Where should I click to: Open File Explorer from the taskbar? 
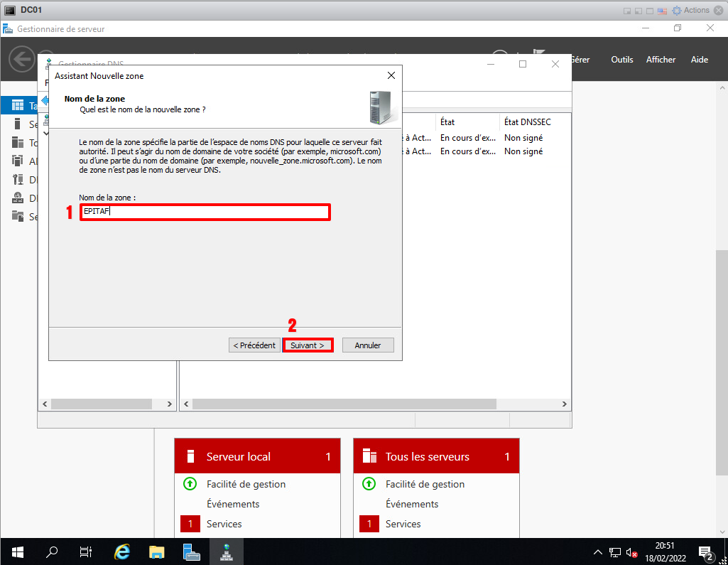(157, 551)
